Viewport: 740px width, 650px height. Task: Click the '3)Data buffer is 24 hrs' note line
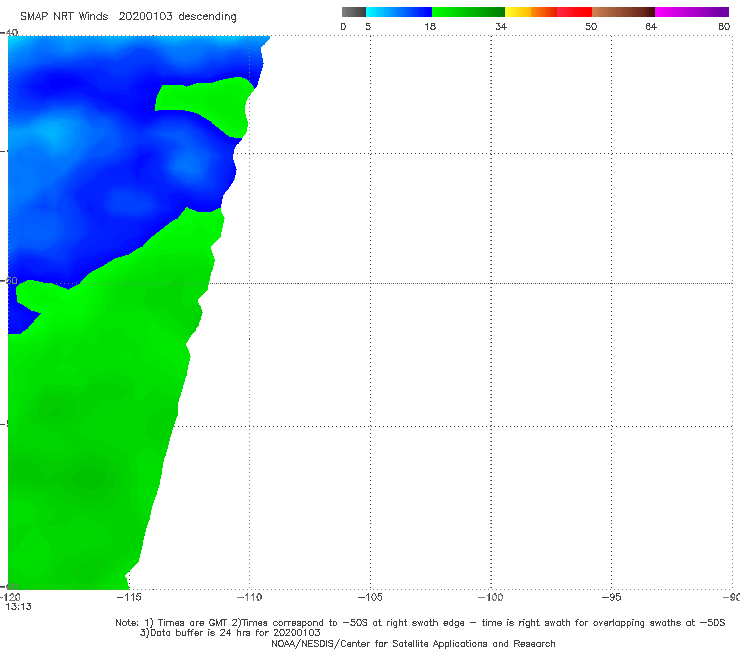pyautogui.click(x=230, y=633)
